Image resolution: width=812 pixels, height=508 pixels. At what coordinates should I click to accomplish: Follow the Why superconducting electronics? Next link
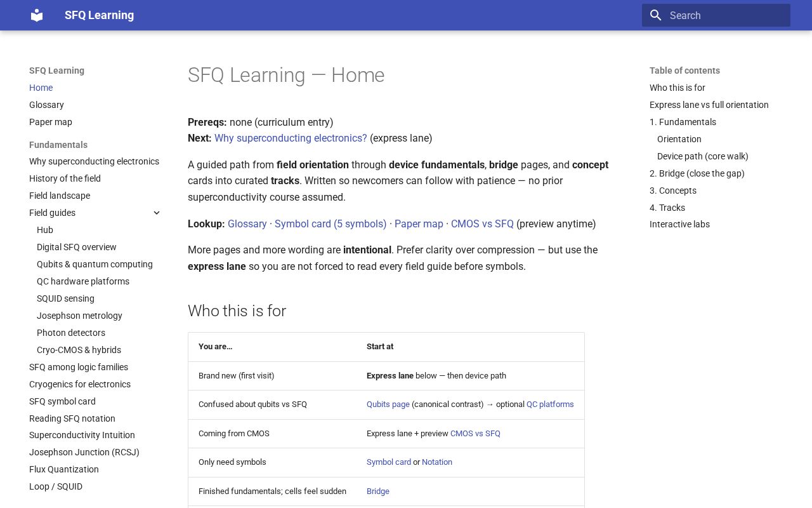pos(291,138)
